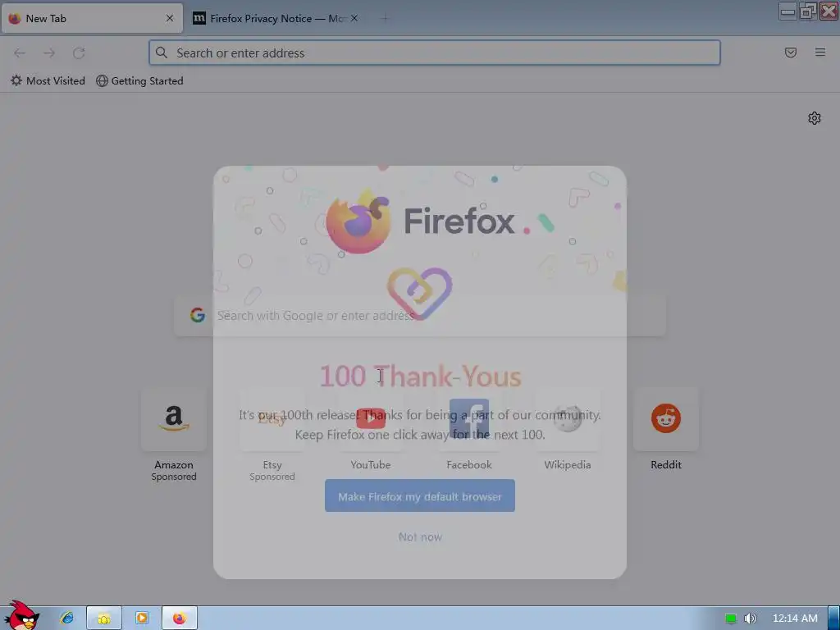
Task: Click the Google search box on page
Action: point(420,316)
